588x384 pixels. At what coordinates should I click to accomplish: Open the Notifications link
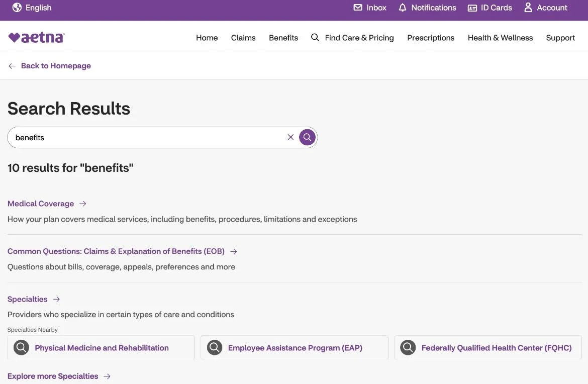click(434, 8)
